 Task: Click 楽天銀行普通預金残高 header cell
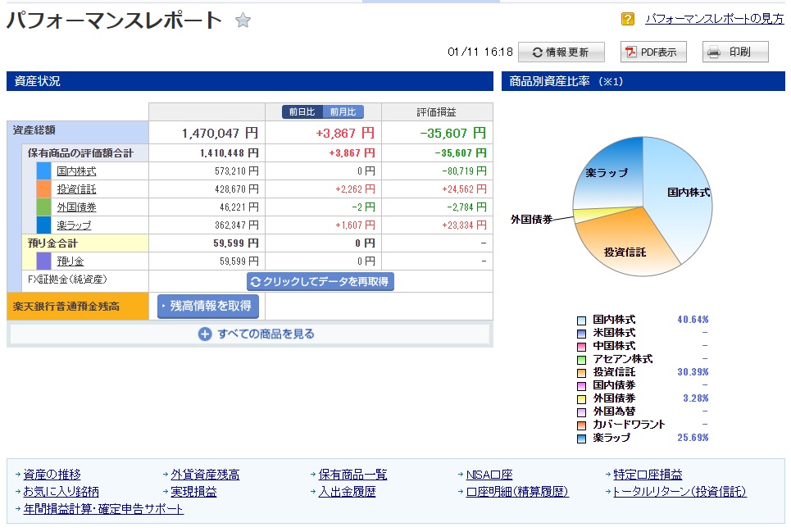[78, 306]
